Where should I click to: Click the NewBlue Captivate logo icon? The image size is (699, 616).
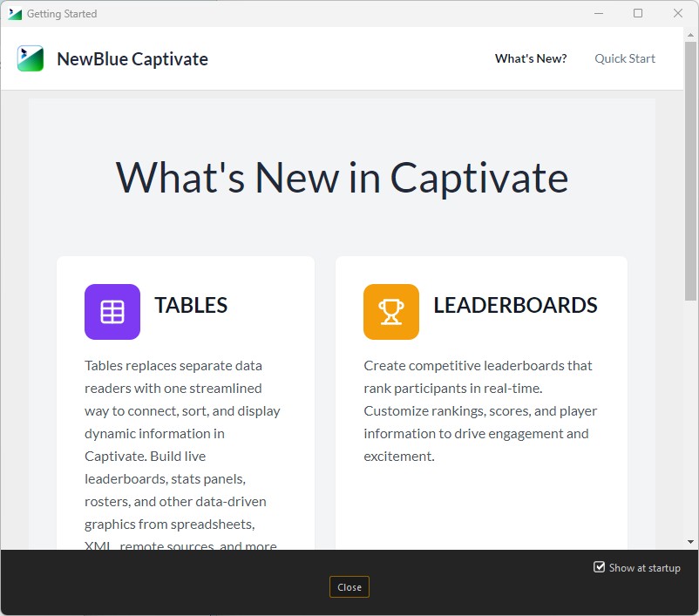click(31, 58)
